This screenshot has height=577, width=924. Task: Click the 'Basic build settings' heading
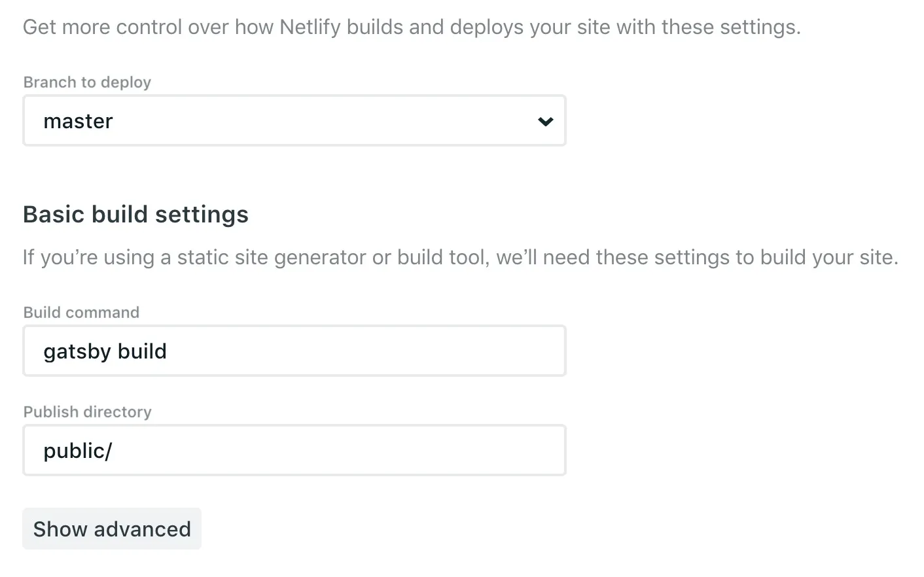coord(135,215)
